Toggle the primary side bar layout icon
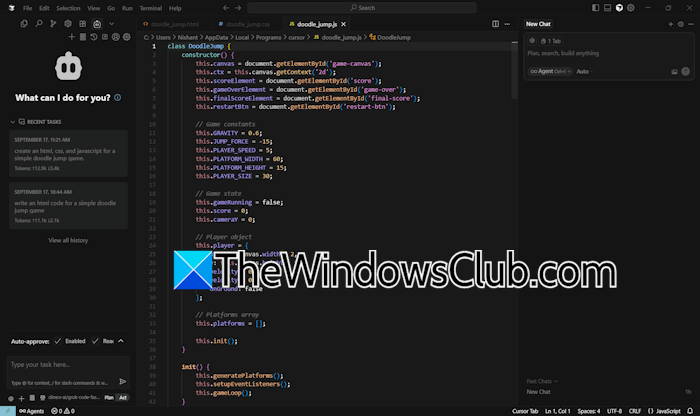The height and width of the screenshot is (416, 700). click(596, 8)
